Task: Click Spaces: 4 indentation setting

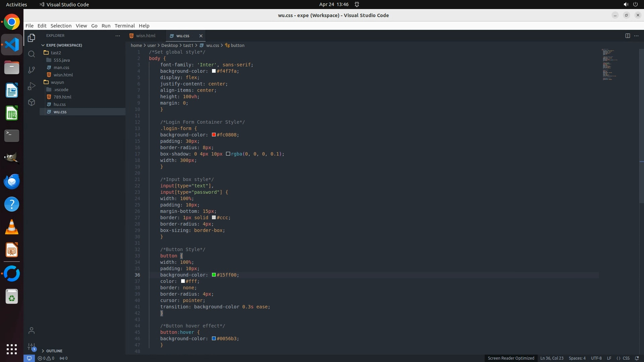Action: pyautogui.click(x=577, y=358)
